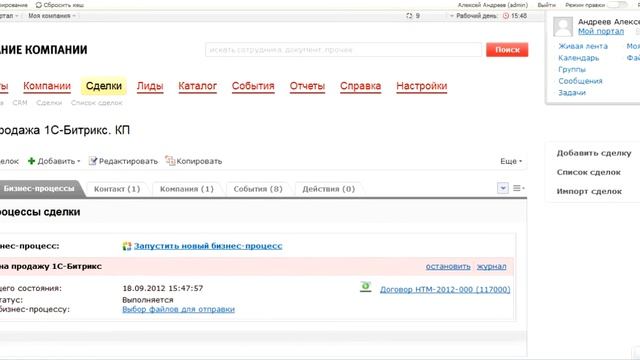Open the Рабочий день dropdown arrow
Viewport: 640px width, 360px height.
[452, 16]
